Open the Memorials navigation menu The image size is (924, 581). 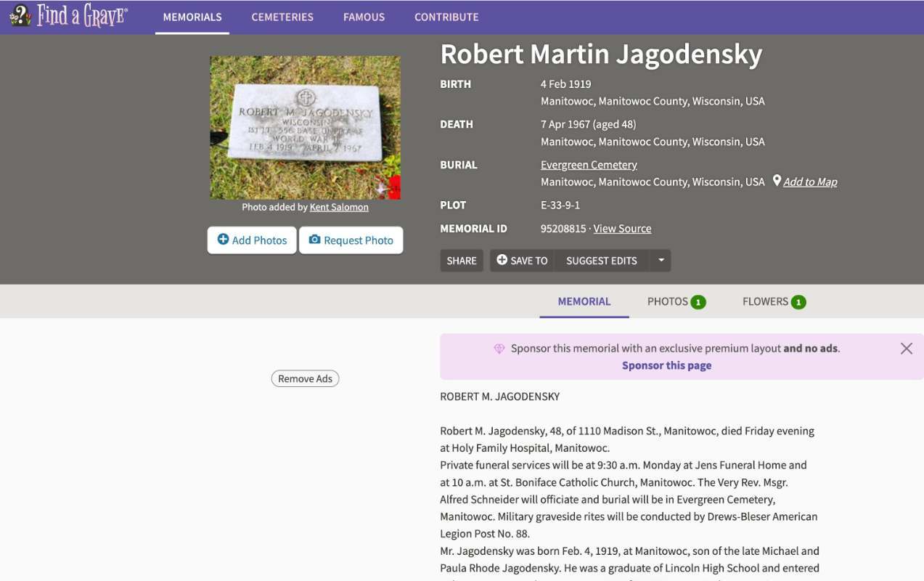click(192, 17)
